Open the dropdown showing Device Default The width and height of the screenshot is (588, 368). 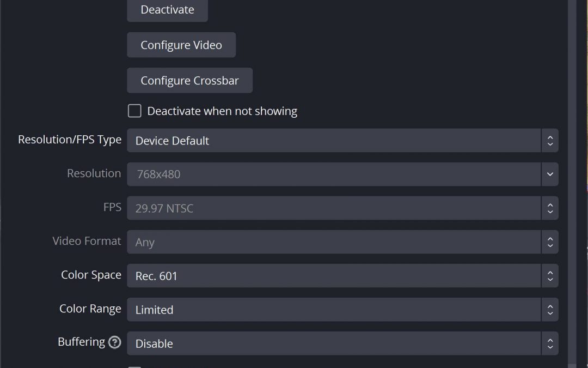pos(333,141)
